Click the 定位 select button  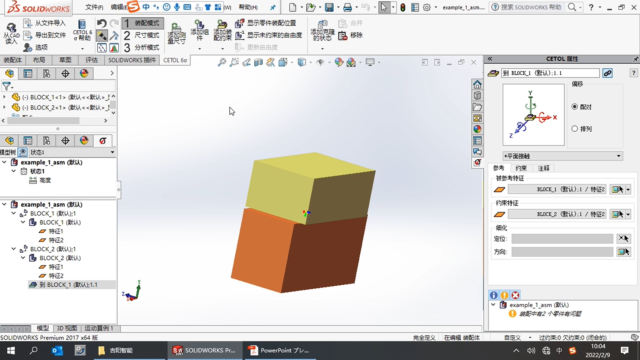[623, 239]
